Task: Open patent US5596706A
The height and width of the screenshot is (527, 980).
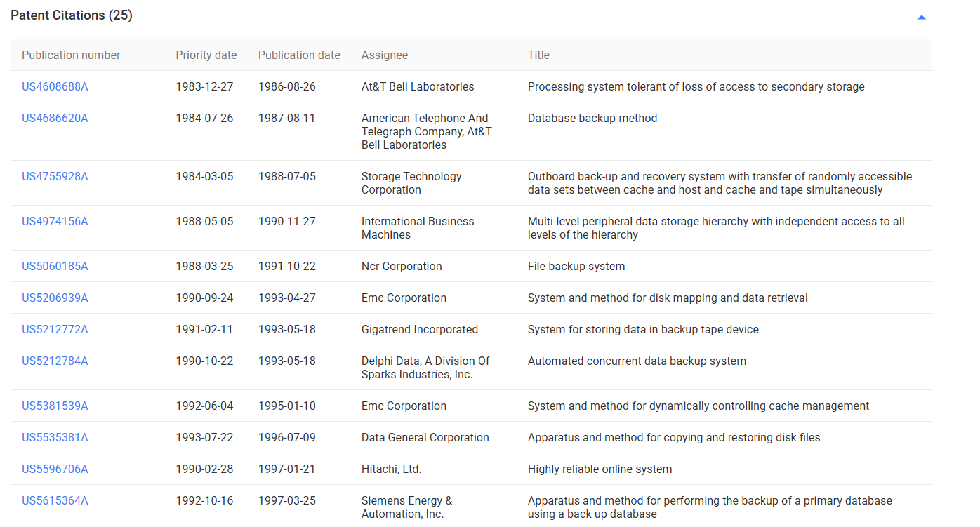Action: pos(55,468)
